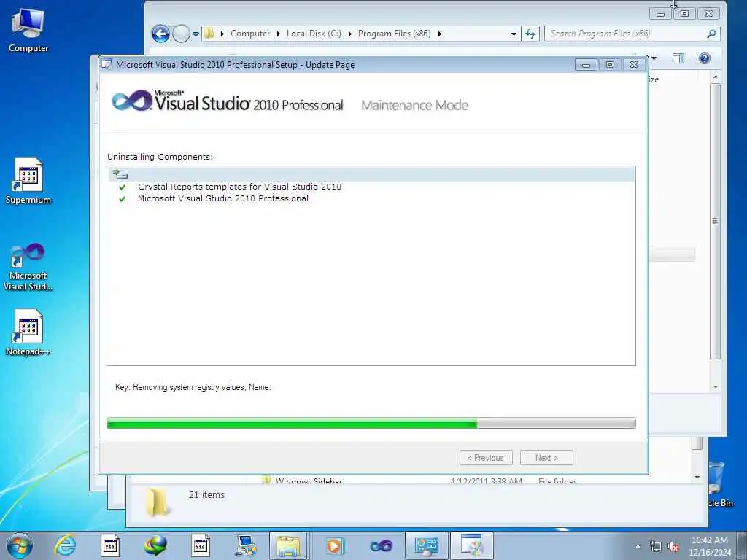
Task: Open the Recycle Bin desktop icon
Action: point(719,483)
